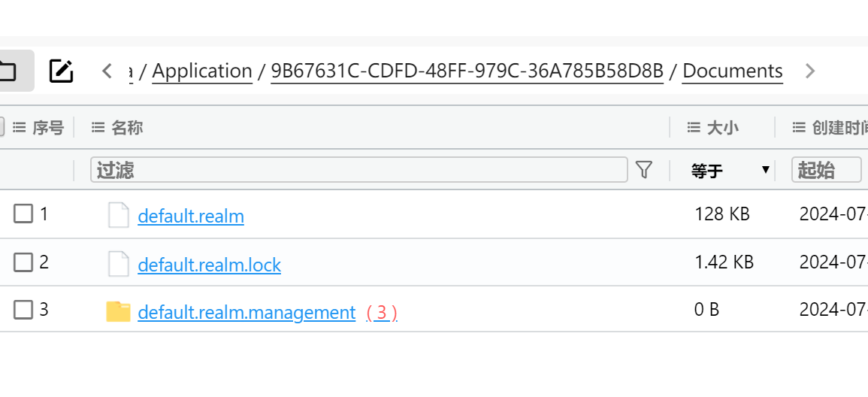Click the 过滤 name filter input
Viewport: 868px width, 397px height.
358,170
